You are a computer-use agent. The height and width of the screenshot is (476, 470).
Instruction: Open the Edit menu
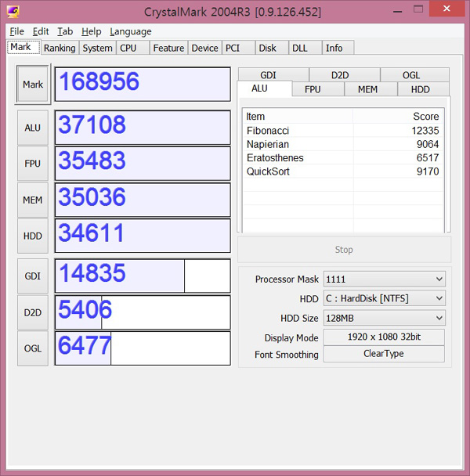(41, 31)
